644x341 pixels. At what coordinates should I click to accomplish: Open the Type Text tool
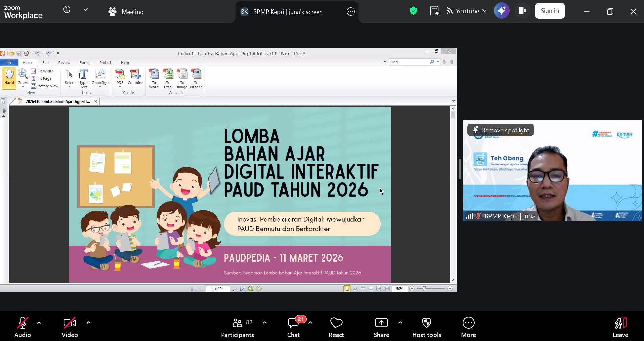[83, 78]
